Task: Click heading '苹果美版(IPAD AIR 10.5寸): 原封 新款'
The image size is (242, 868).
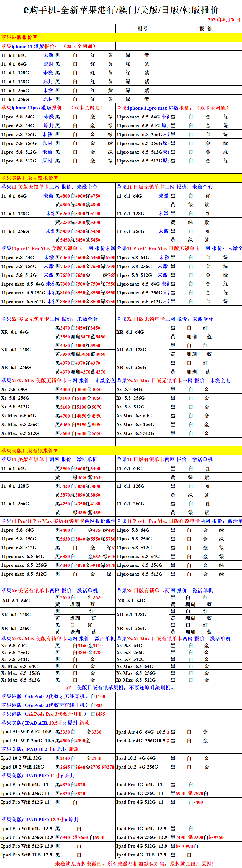Action: (x=45, y=722)
